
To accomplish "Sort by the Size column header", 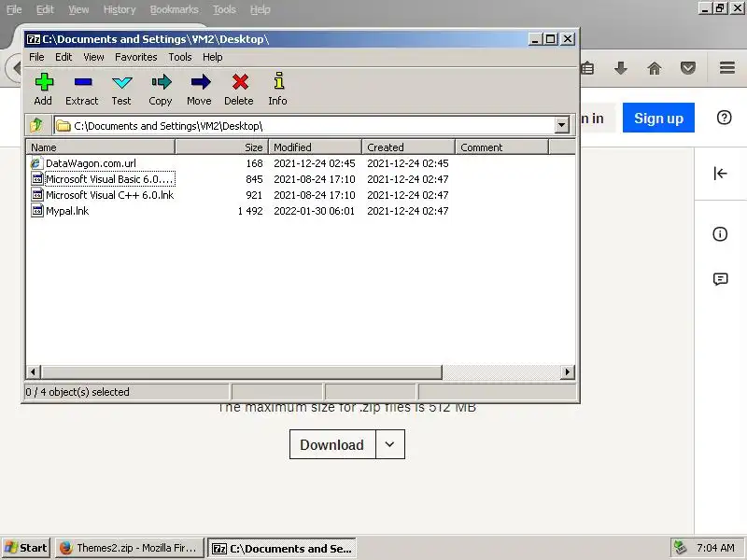I will click(222, 147).
